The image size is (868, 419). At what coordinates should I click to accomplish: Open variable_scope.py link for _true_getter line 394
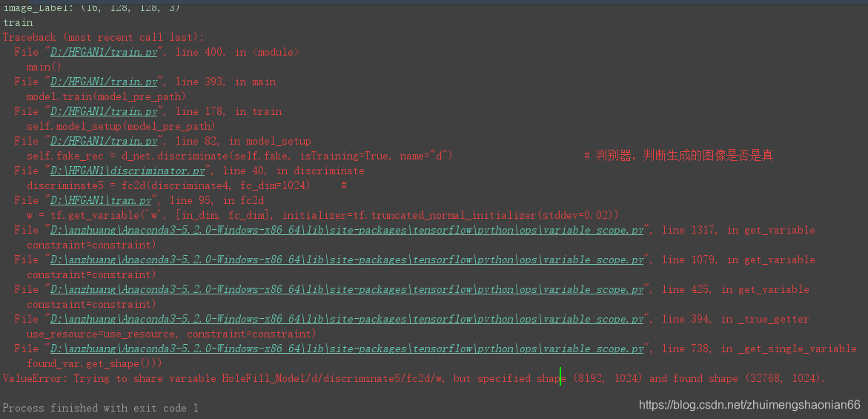coord(347,320)
